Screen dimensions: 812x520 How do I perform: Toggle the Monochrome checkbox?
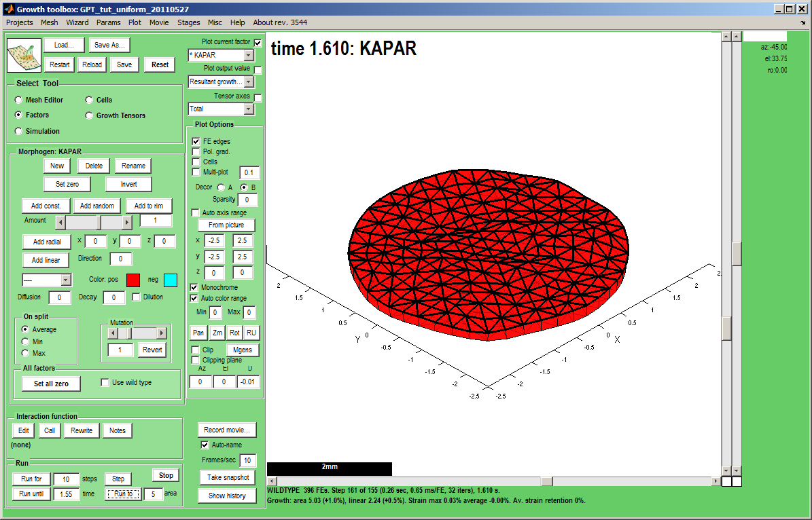pos(195,287)
